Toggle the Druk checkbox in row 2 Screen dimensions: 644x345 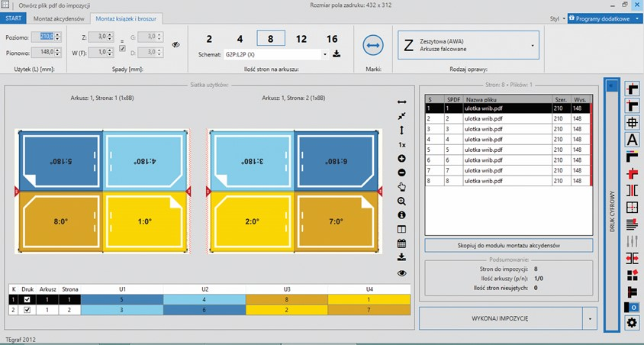[28, 310]
